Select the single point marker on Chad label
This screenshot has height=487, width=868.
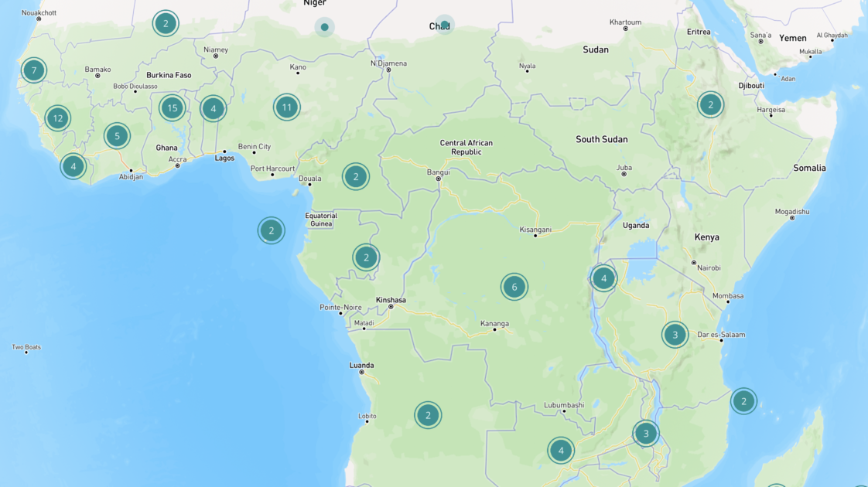(444, 24)
